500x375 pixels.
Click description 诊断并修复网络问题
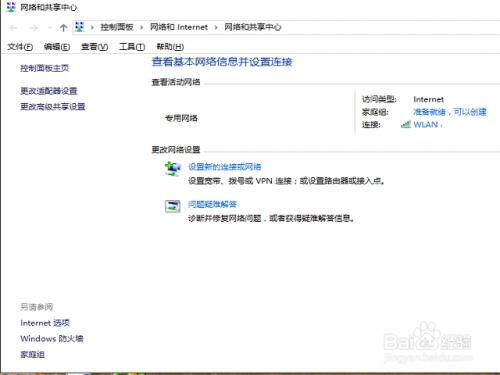coord(271,219)
